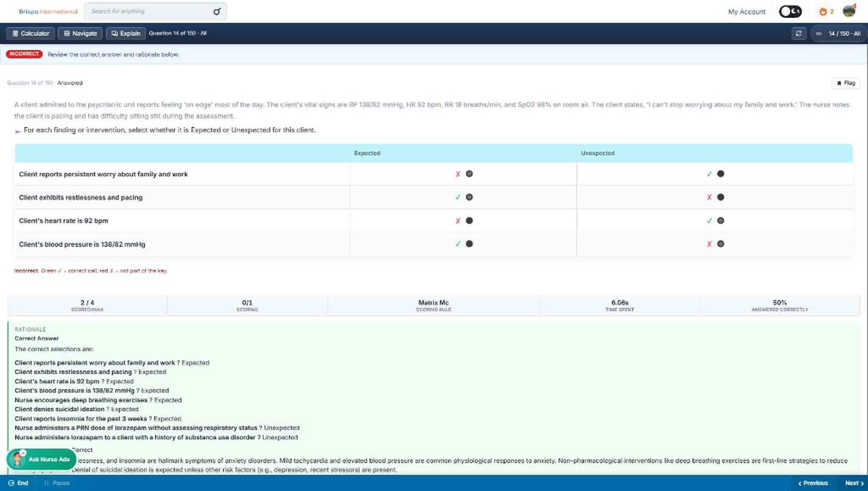Open My Account
868x491 pixels.
coord(747,12)
